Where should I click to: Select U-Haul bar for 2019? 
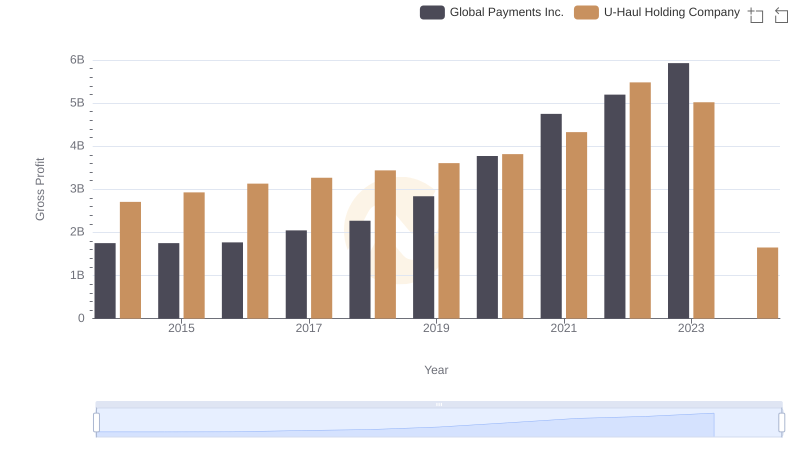tap(449, 241)
